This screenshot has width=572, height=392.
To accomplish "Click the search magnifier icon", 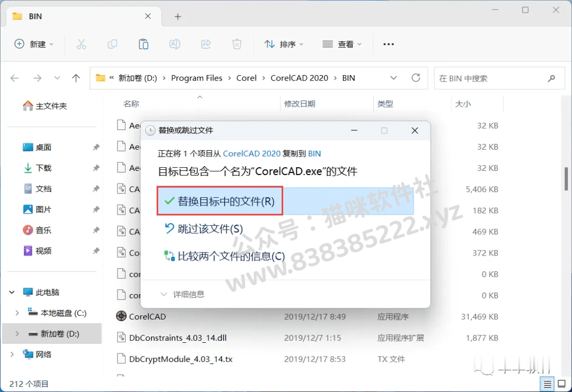I will tap(551, 78).
